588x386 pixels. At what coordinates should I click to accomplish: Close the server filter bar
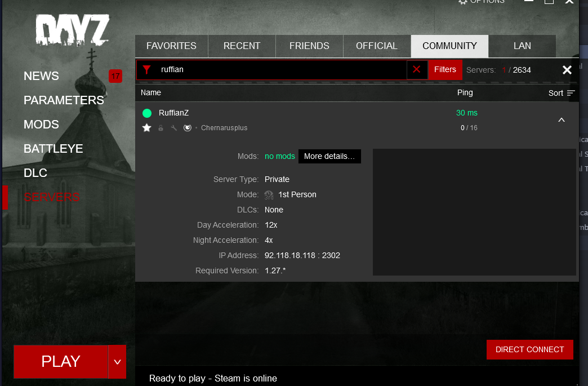tap(567, 70)
